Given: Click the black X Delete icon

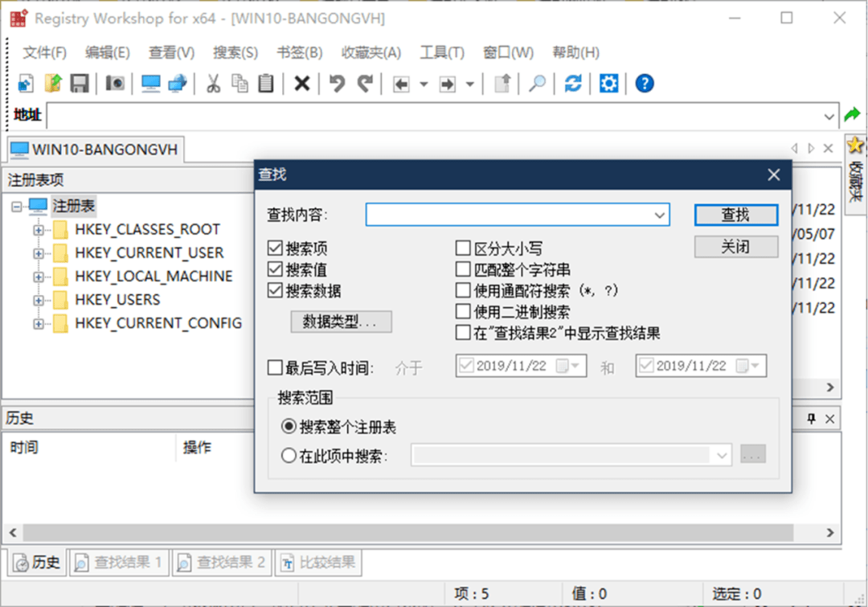Looking at the screenshot, I should point(301,84).
